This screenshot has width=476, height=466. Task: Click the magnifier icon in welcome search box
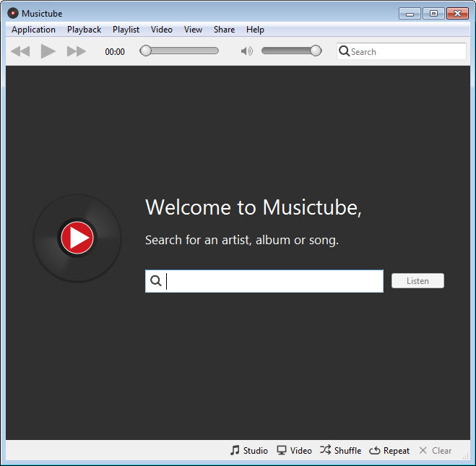click(x=156, y=281)
